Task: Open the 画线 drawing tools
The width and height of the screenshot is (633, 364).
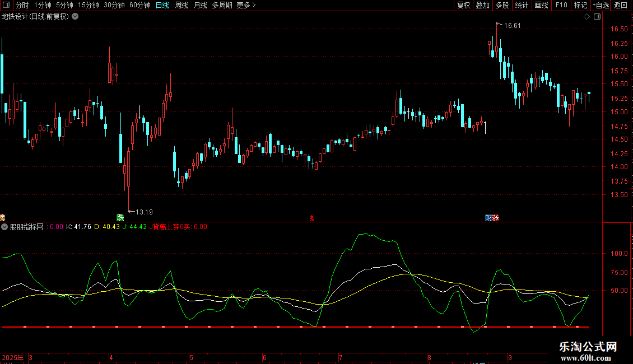Action: click(x=541, y=5)
